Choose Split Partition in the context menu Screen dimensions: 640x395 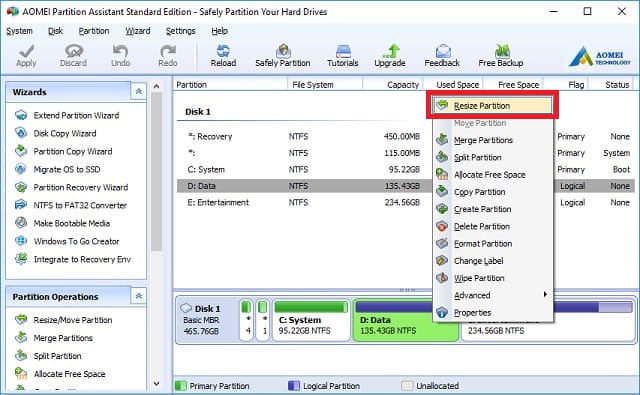pos(492,158)
